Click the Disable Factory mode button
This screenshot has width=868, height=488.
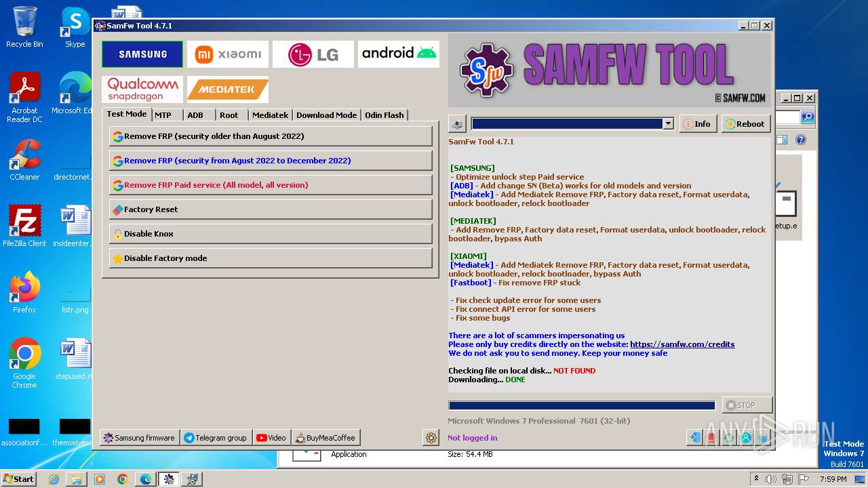tap(271, 258)
